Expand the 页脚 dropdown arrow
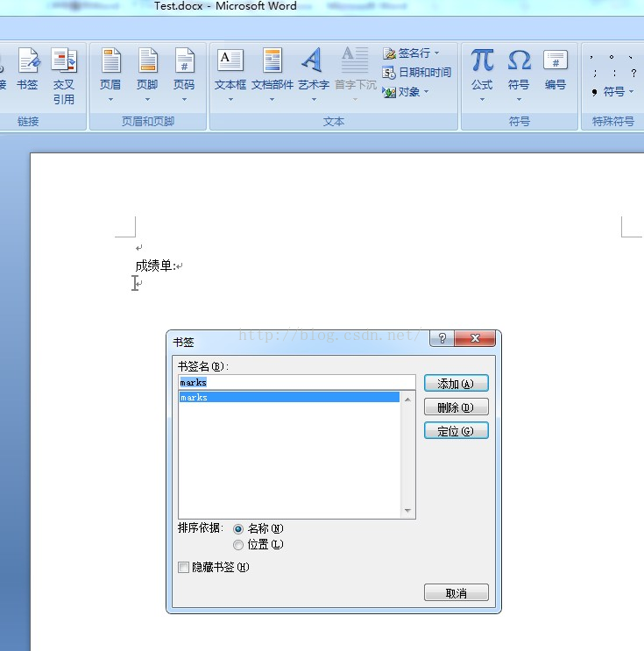Viewport: 644px width, 651px height. coord(147,100)
